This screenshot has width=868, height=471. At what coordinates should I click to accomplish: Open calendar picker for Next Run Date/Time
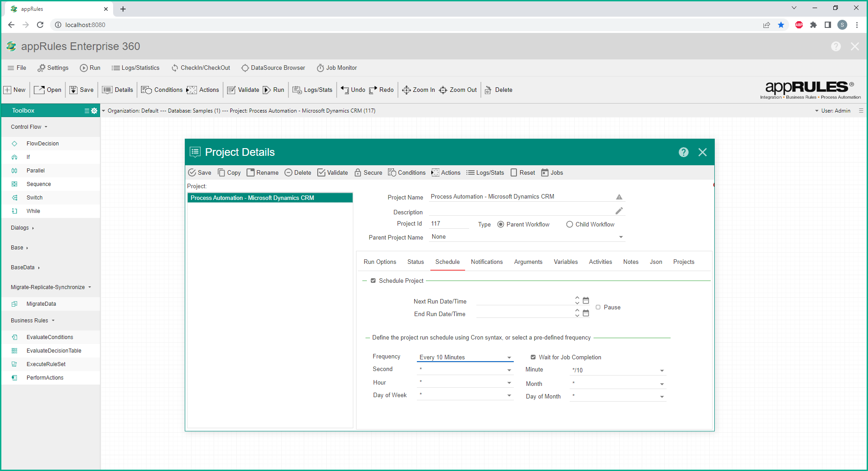[x=586, y=300]
